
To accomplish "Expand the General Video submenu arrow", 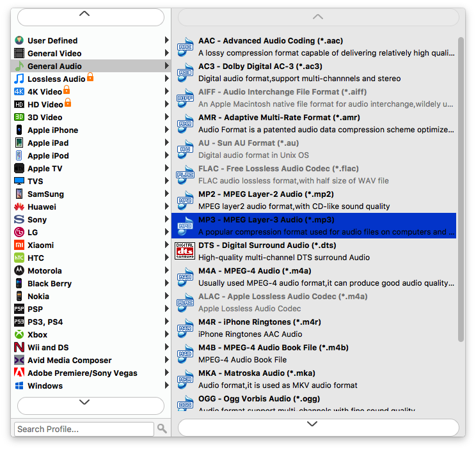I will 166,53.
